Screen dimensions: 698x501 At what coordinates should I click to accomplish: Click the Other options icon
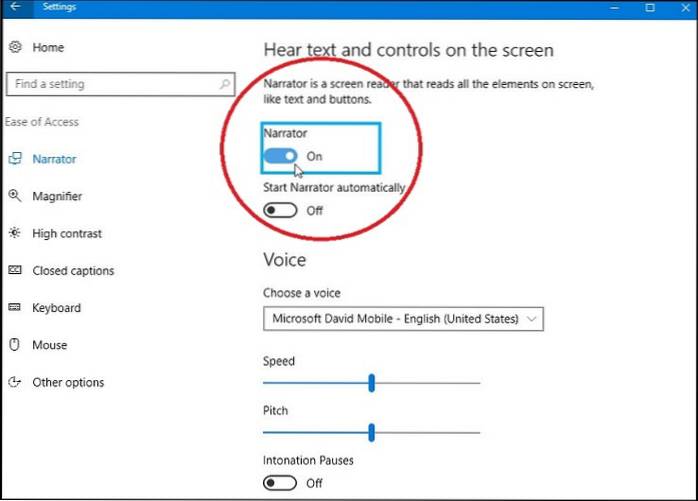pyautogui.click(x=15, y=382)
